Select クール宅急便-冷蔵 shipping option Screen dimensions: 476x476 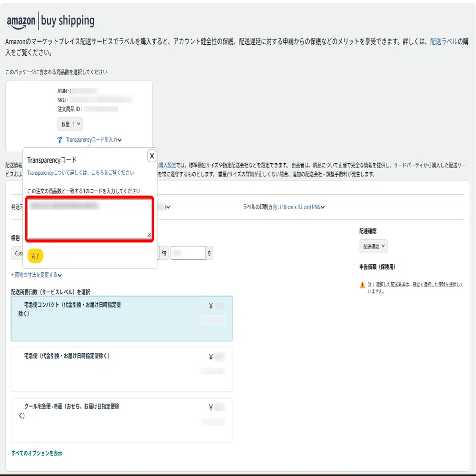click(x=122, y=420)
